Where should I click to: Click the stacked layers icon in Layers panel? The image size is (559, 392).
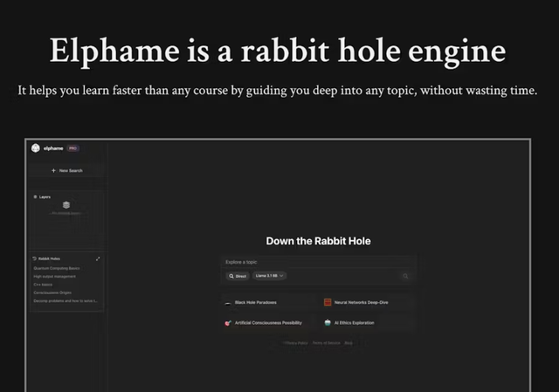tap(66, 205)
